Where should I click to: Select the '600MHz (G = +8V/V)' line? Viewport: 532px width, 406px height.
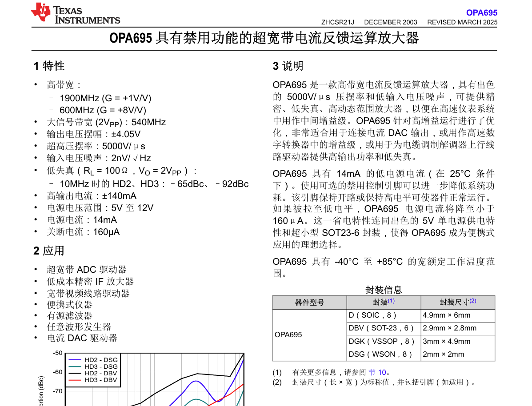click(x=103, y=110)
